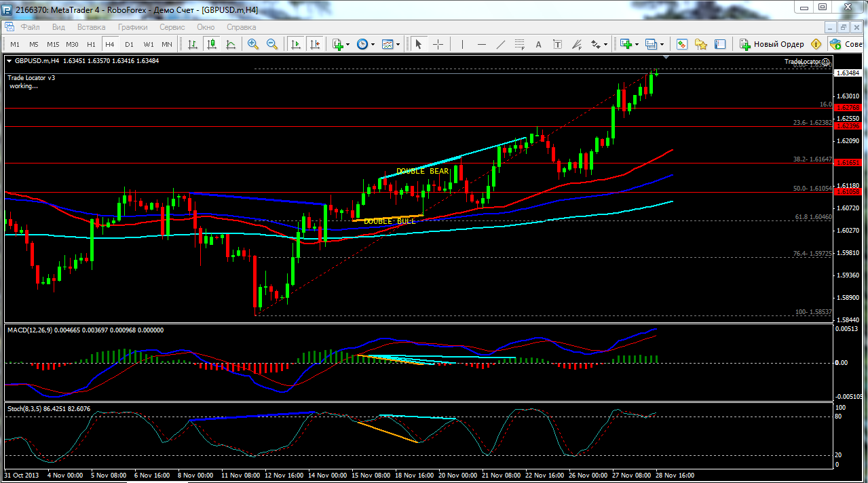
Task: Open the Вид menu
Action: click(59, 27)
